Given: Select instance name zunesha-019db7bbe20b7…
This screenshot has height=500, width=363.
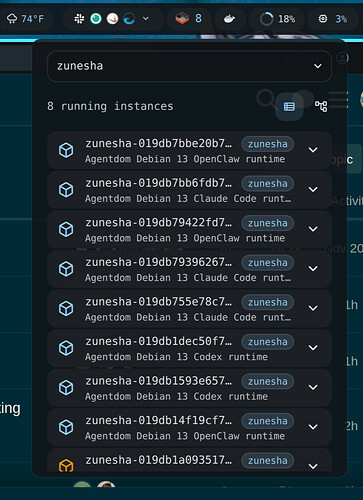Looking at the screenshot, I should coord(158,144).
